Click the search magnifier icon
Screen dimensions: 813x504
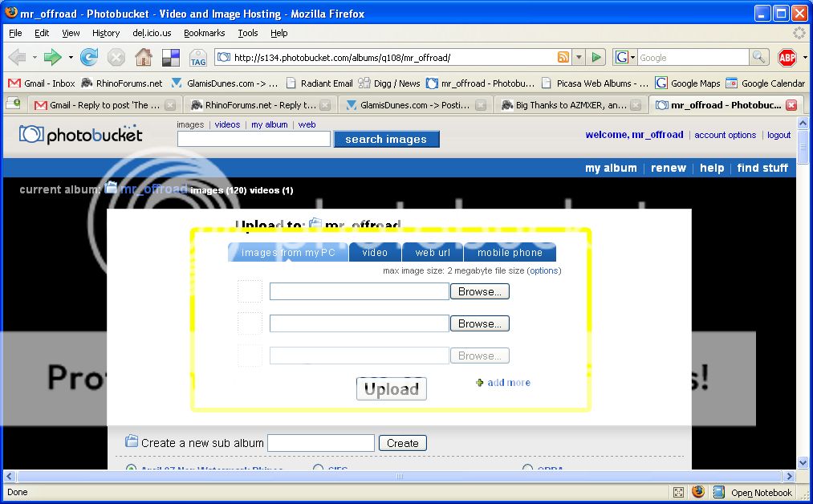[x=758, y=57]
